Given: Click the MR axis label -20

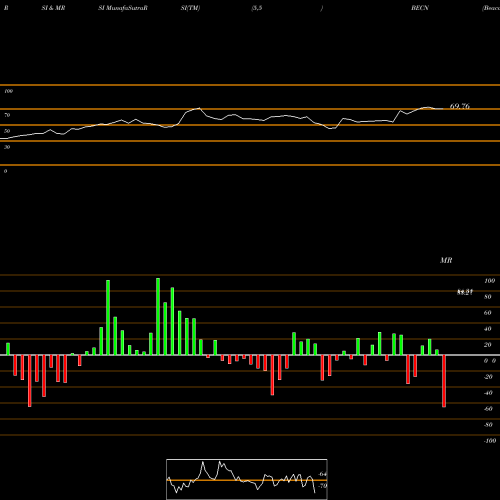Looking at the screenshot, I should click(488, 377).
